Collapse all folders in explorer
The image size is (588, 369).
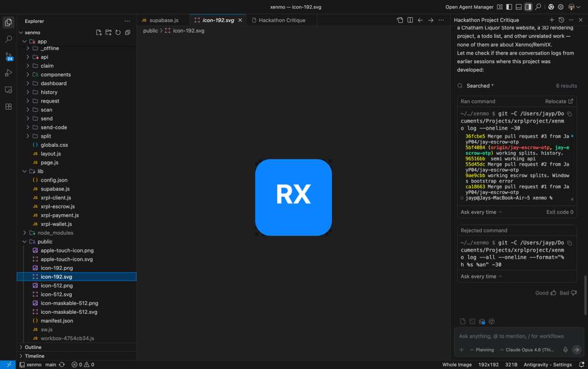[127, 33]
